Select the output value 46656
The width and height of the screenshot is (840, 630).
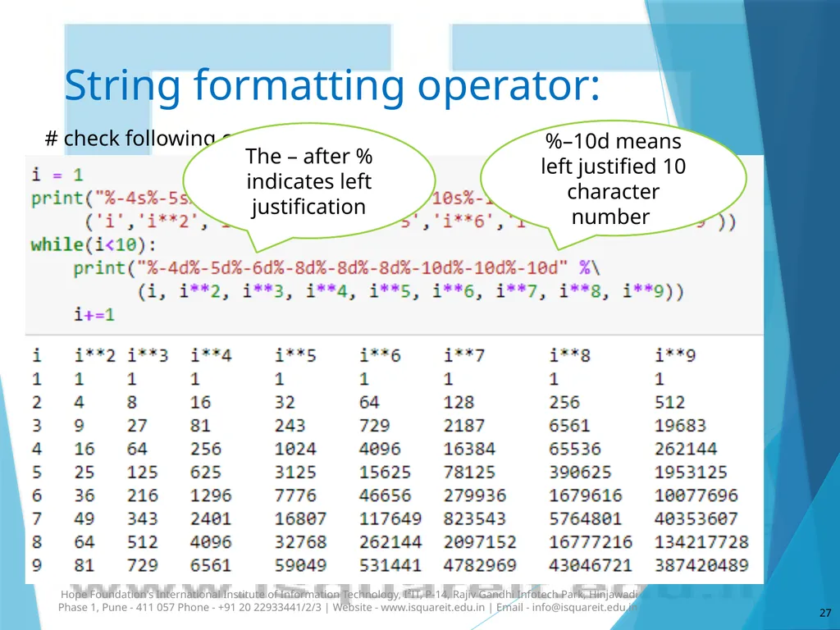point(386,495)
